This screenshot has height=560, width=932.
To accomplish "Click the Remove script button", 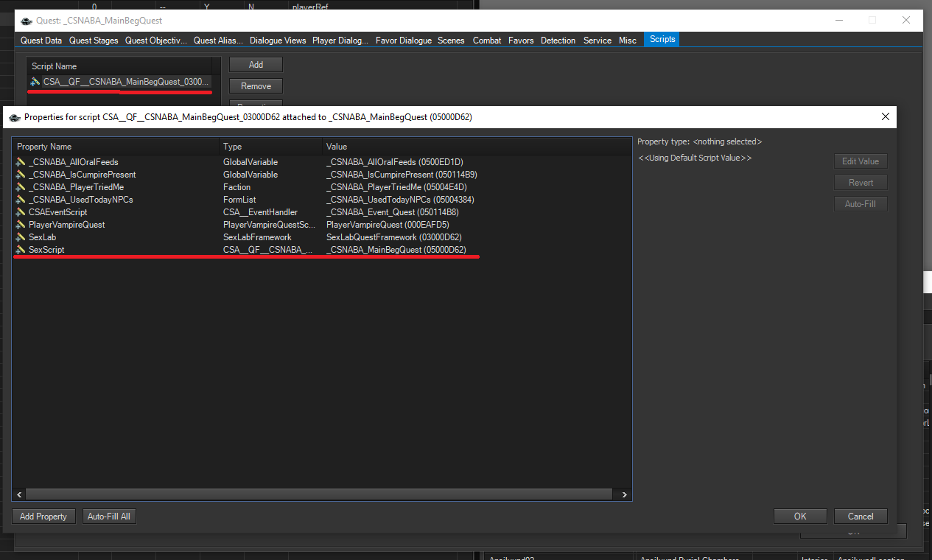I will pyautogui.click(x=256, y=86).
